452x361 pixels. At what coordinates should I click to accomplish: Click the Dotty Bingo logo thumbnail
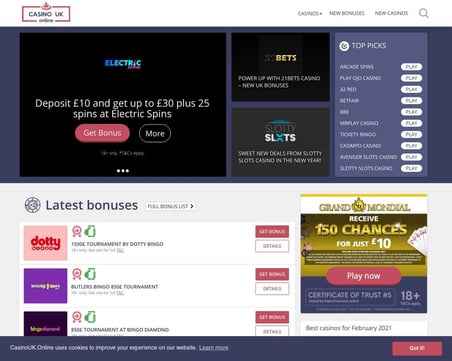[x=45, y=243]
